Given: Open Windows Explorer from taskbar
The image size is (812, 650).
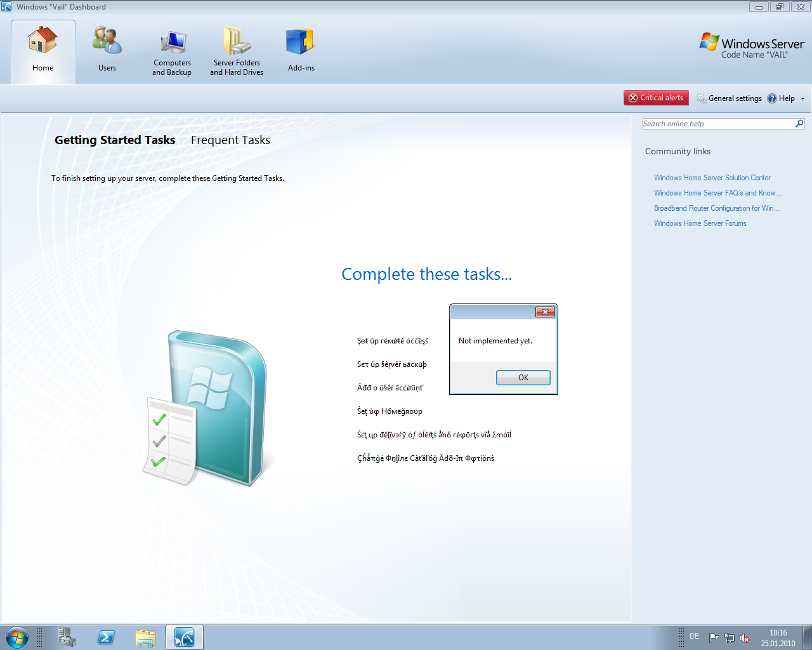Looking at the screenshot, I should [x=145, y=637].
